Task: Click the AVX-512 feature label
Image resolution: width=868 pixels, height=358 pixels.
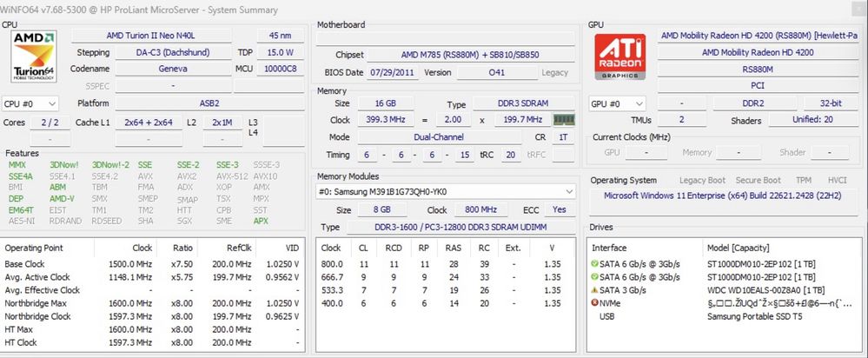Action: [232, 176]
